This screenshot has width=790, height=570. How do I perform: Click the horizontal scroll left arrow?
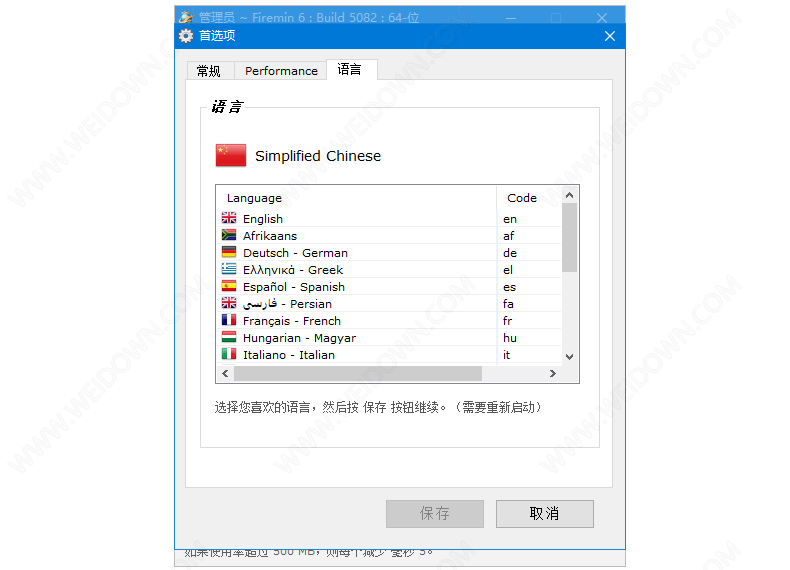(x=225, y=373)
